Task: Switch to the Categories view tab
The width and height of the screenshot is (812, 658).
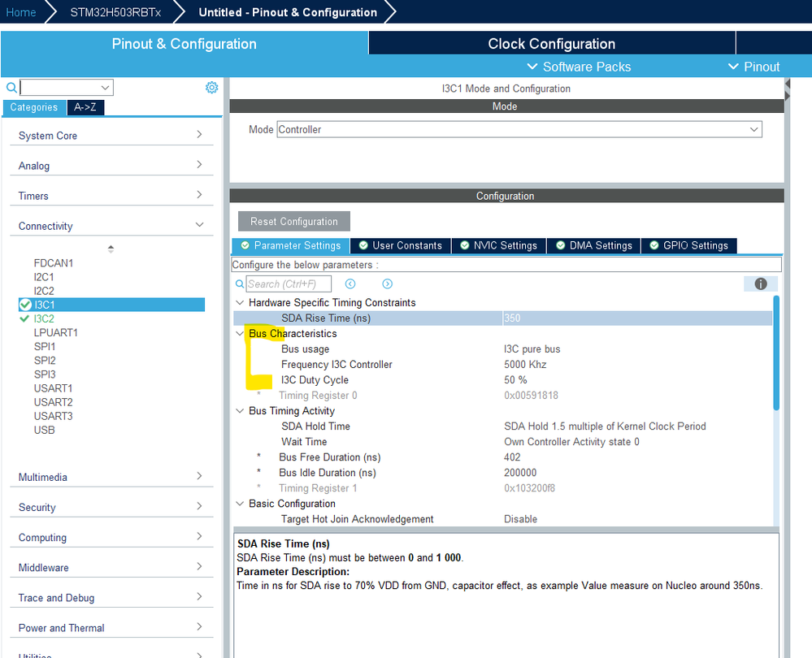Action: [34, 107]
